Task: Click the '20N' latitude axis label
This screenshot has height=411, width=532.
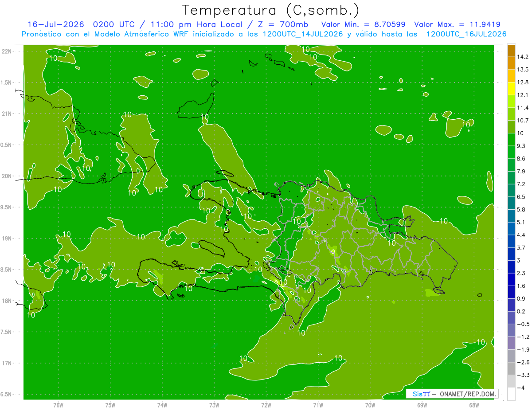Action: [8, 176]
